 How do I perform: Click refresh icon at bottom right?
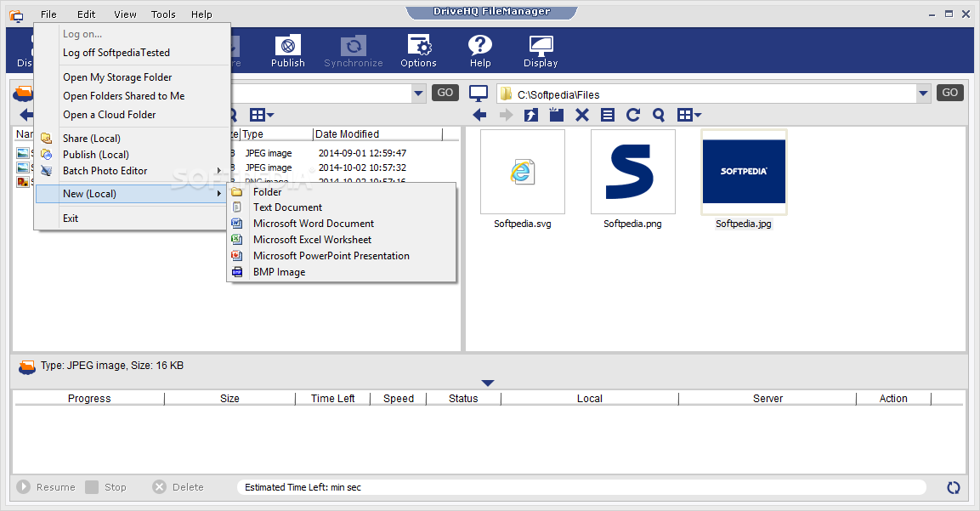coord(953,487)
